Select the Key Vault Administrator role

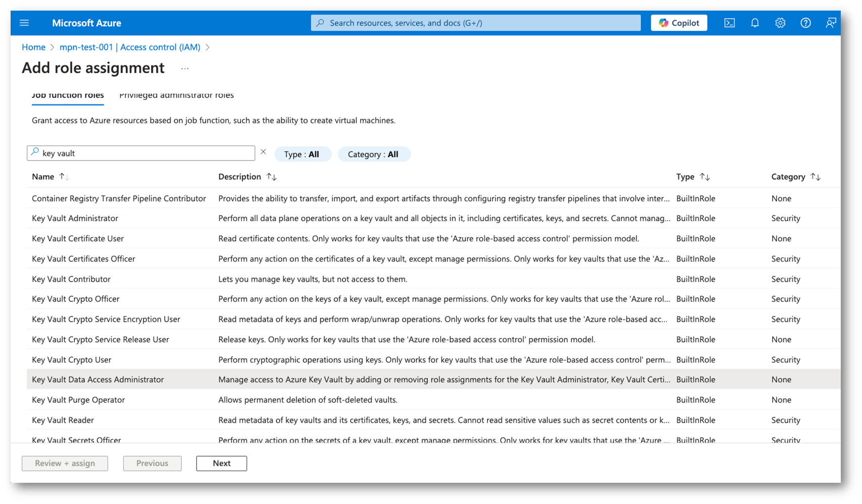point(75,218)
